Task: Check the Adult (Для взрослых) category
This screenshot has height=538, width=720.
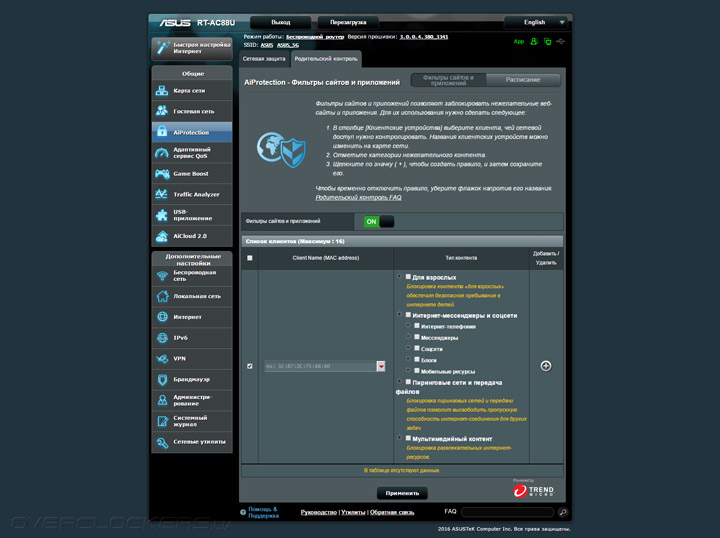Action: [408, 277]
